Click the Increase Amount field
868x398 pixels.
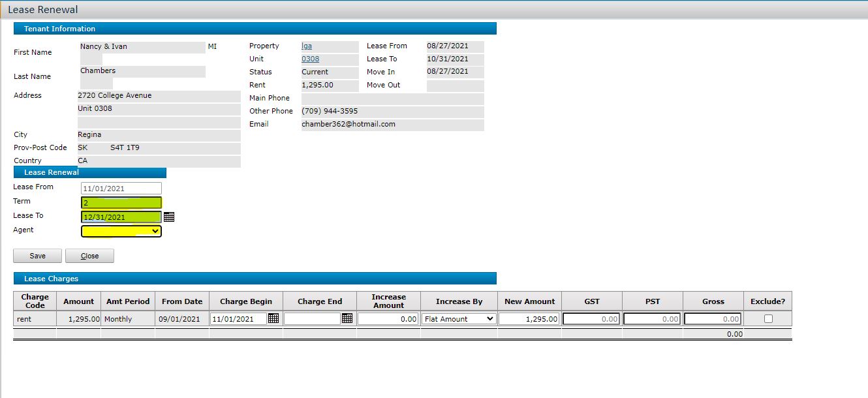tap(388, 318)
